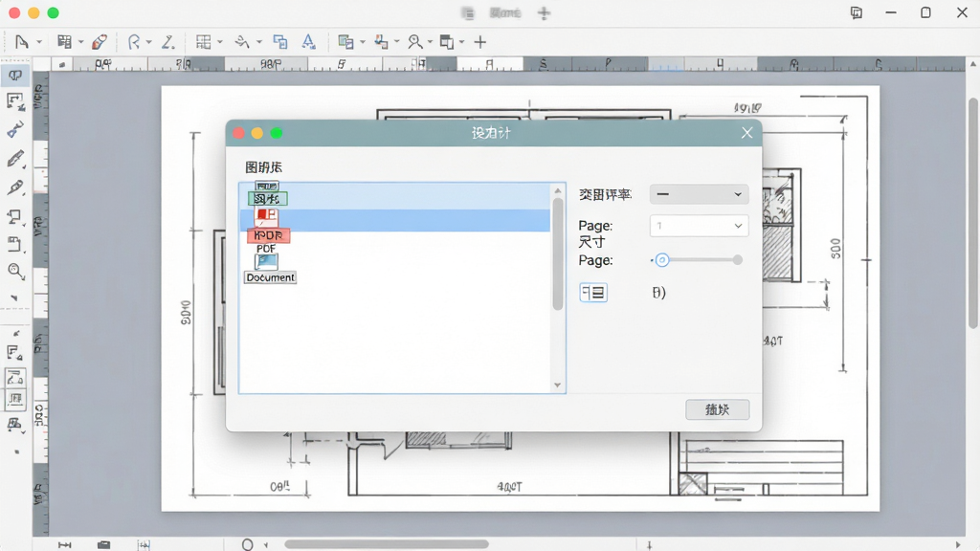Select the Document item in the dialog list

click(270, 270)
